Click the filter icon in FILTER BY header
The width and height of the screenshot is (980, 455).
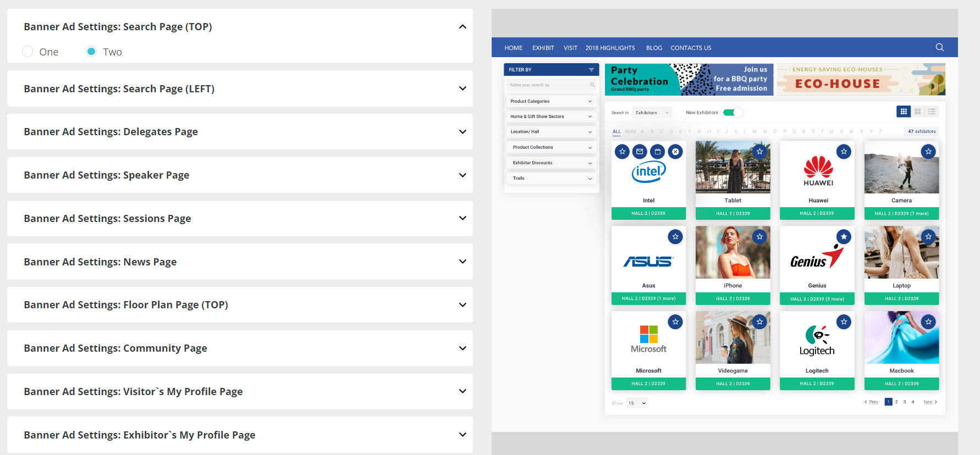pos(591,70)
